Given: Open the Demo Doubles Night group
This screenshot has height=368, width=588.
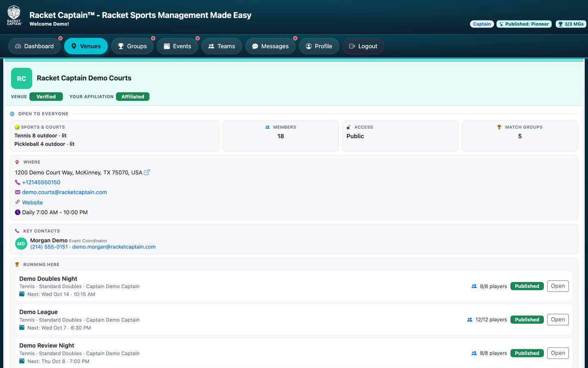Looking at the screenshot, I should [x=558, y=286].
